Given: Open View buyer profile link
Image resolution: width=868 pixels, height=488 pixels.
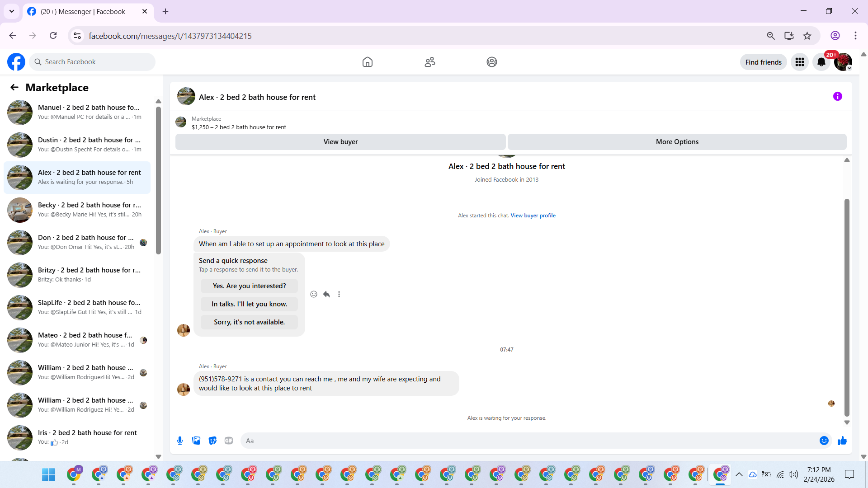Looking at the screenshot, I should [x=533, y=216].
